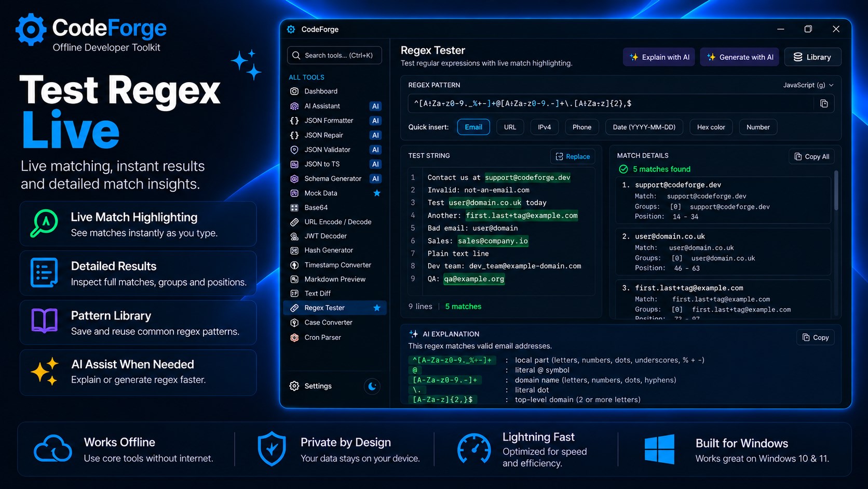The width and height of the screenshot is (868, 489).
Task: Insert the URL quick pattern
Action: click(510, 127)
